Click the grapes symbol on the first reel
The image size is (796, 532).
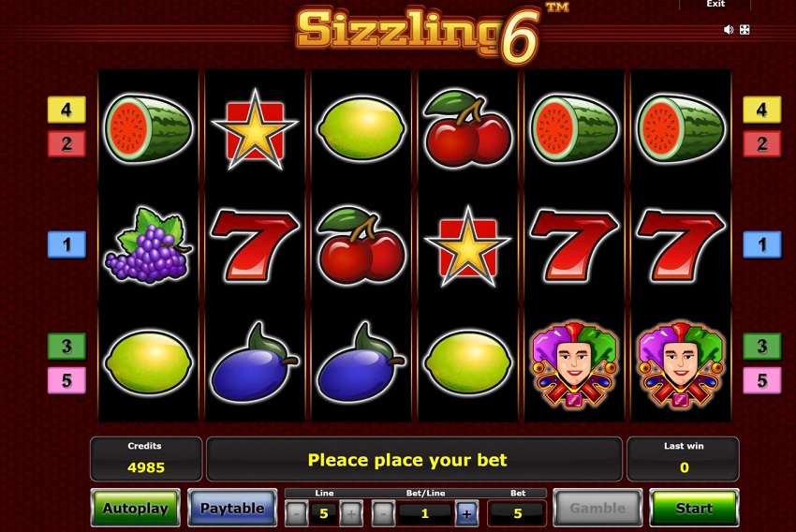148,245
